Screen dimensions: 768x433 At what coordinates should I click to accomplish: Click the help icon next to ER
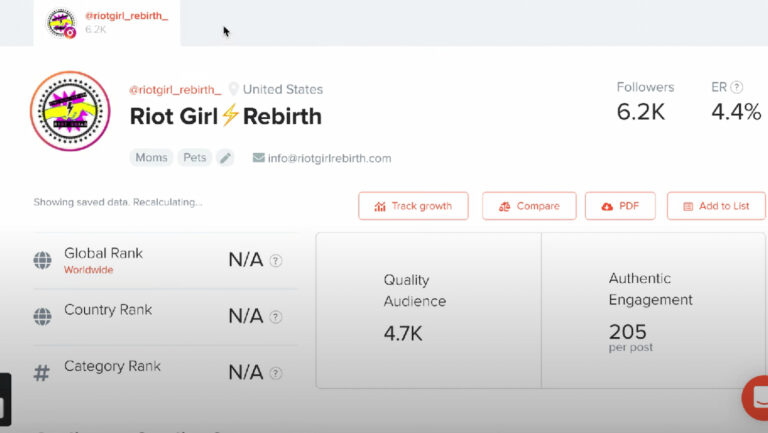tap(737, 87)
